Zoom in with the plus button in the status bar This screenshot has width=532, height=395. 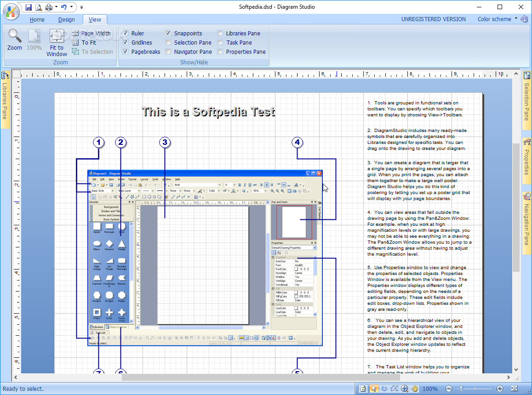(x=499, y=389)
